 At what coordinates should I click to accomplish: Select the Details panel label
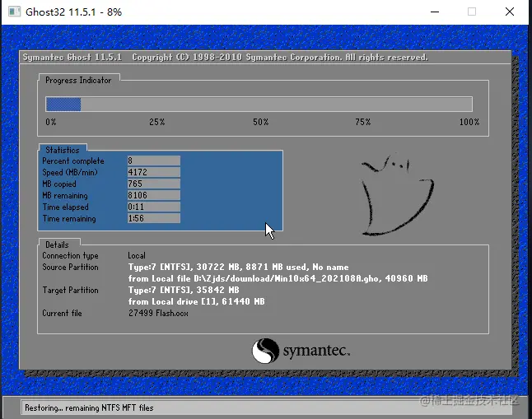tap(57, 244)
